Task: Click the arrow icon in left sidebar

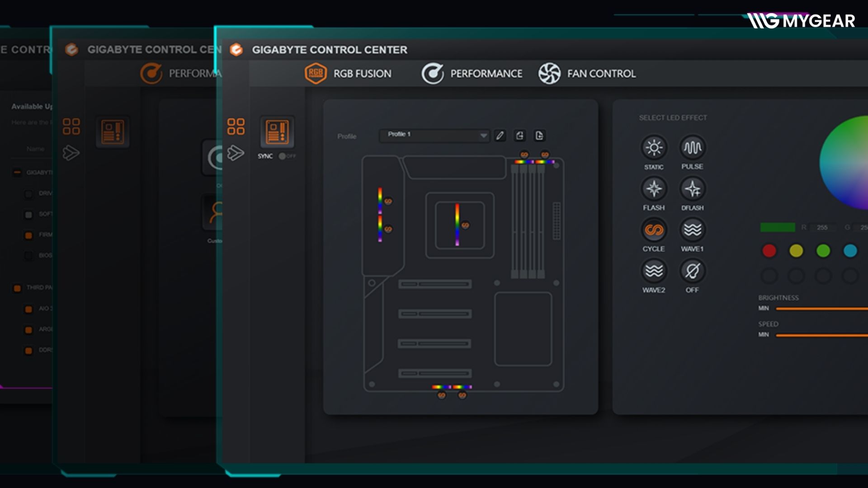Action: [236, 153]
